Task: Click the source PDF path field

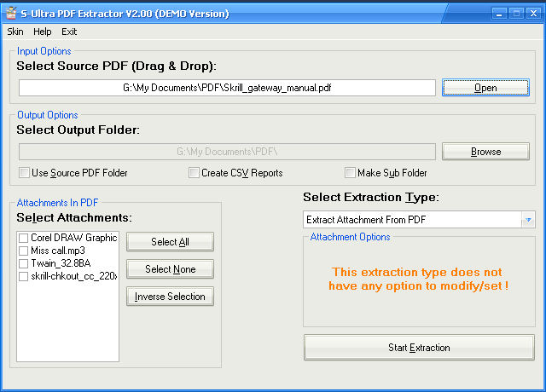Action: (x=227, y=88)
